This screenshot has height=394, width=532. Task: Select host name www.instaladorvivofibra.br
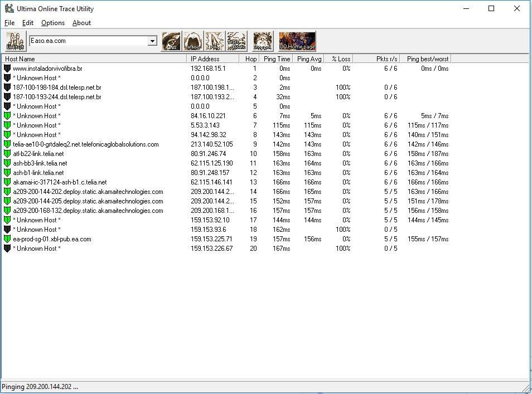tap(47, 69)
